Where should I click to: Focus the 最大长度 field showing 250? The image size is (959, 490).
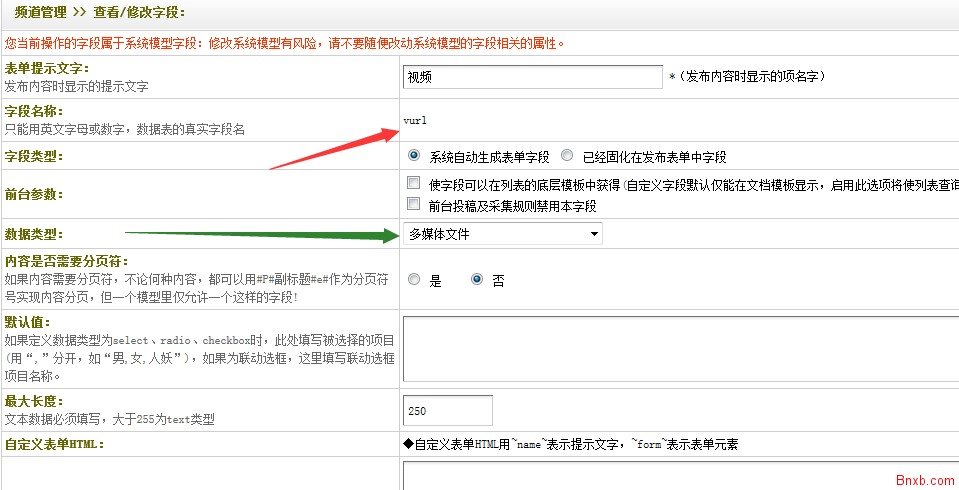[x=447, y=410]
